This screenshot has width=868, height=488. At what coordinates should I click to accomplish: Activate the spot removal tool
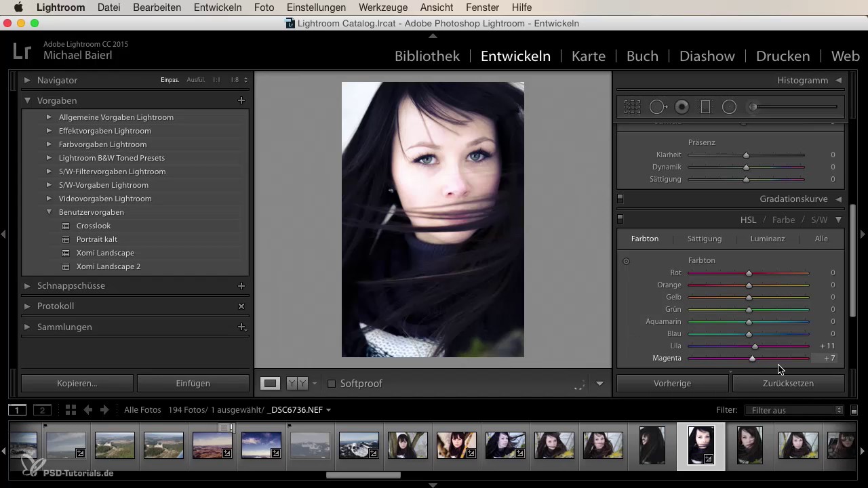tap(658, 107)
